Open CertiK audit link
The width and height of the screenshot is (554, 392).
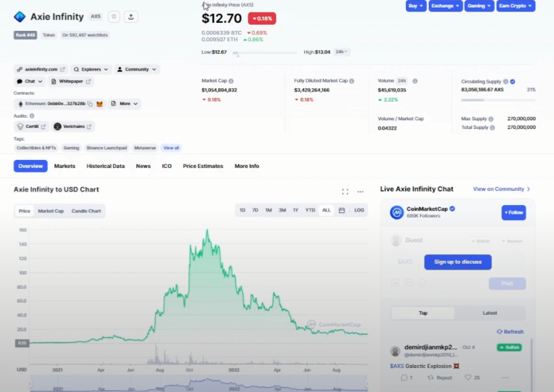pos(31,126)
